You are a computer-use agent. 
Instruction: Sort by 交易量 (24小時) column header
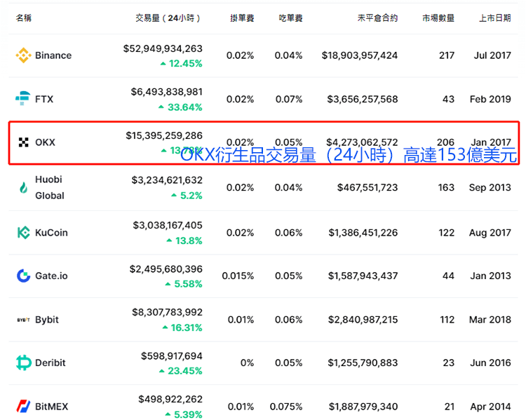coord(168,18)
